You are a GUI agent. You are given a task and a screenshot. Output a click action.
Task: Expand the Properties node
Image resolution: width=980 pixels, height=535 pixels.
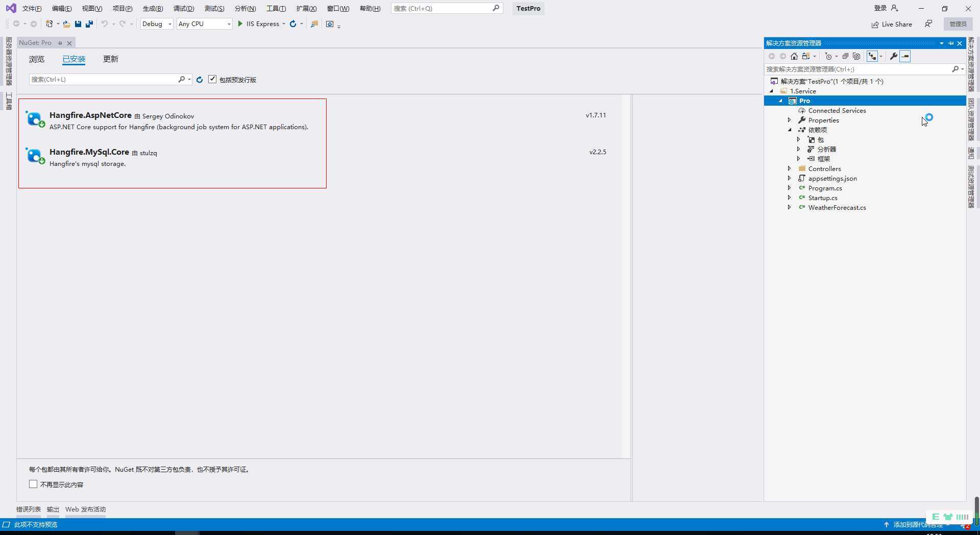click(789, 120)
